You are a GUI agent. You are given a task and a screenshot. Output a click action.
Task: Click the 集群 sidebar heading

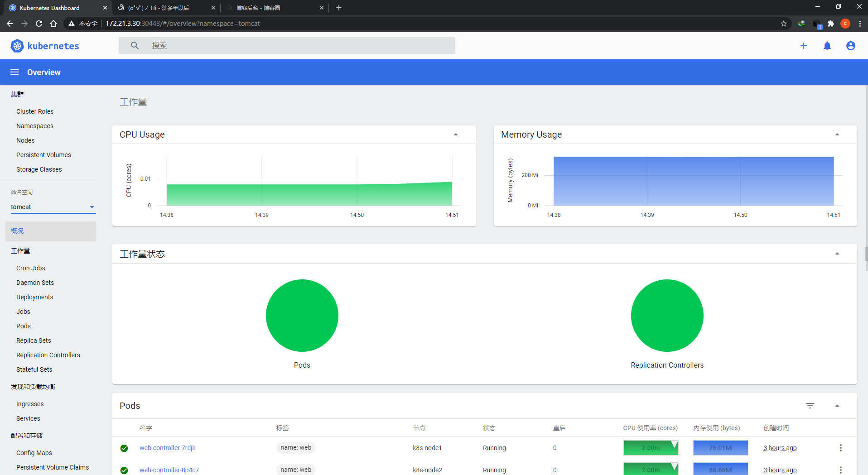pos(17,94)
